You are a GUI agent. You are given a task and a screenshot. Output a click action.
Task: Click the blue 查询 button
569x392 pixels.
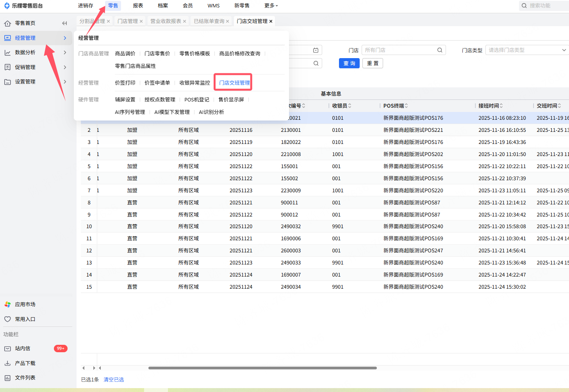(x=349, y=64)
